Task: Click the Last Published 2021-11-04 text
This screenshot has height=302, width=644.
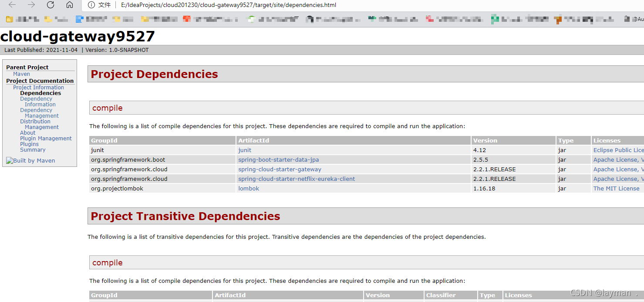Action: click(x=41, y=50)
